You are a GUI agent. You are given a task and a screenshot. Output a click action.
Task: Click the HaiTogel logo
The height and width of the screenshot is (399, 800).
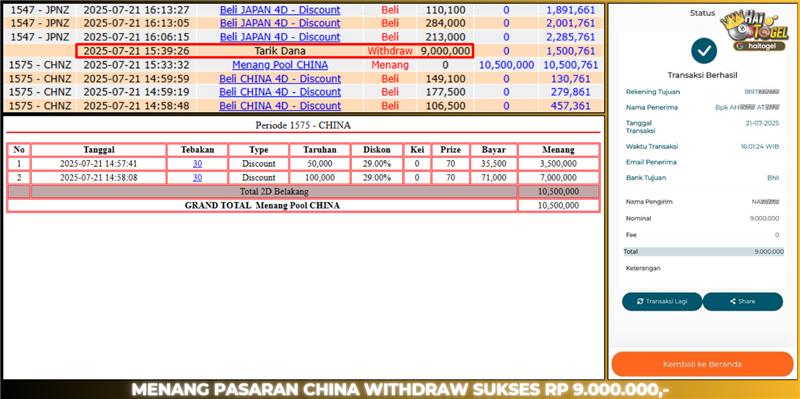(x=754, y=31)
